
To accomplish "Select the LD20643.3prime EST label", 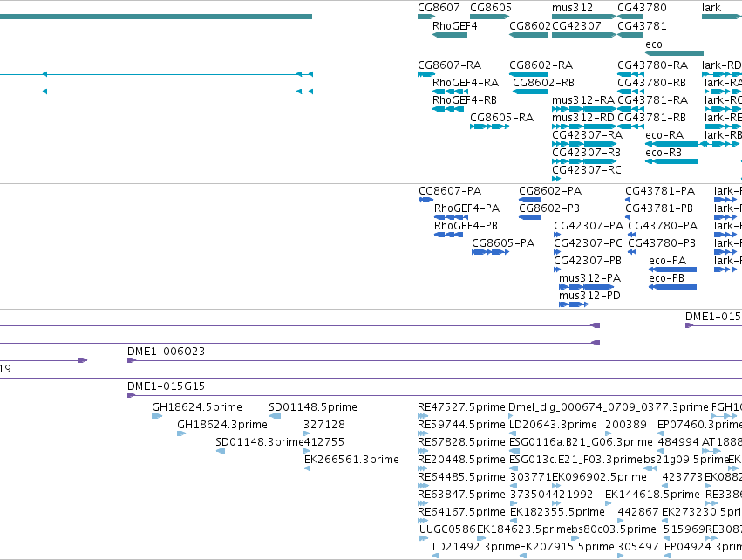I will point(553,425).
